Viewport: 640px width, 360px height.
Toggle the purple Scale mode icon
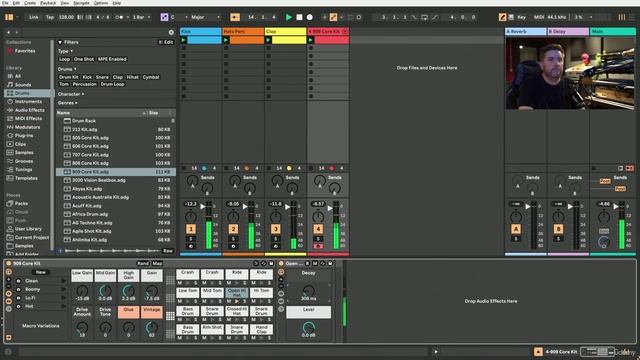(x=164, y=17)
